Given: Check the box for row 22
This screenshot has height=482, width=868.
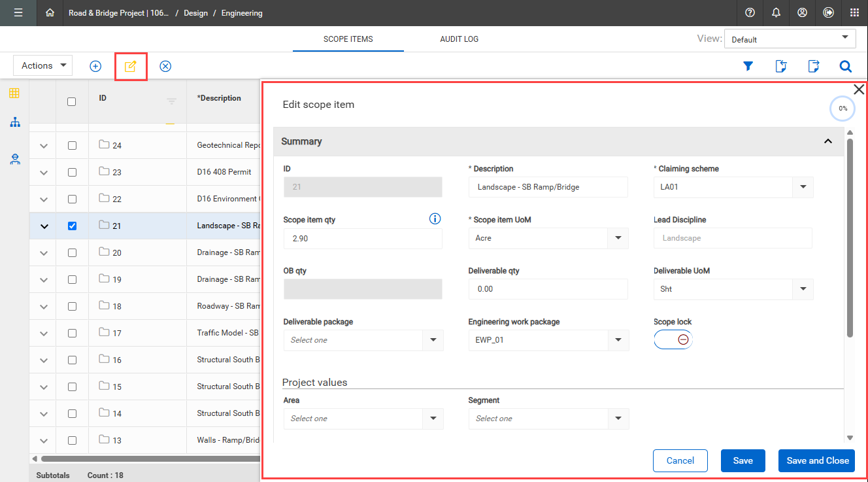Looking at the screenshot, I should pos(72,199).
